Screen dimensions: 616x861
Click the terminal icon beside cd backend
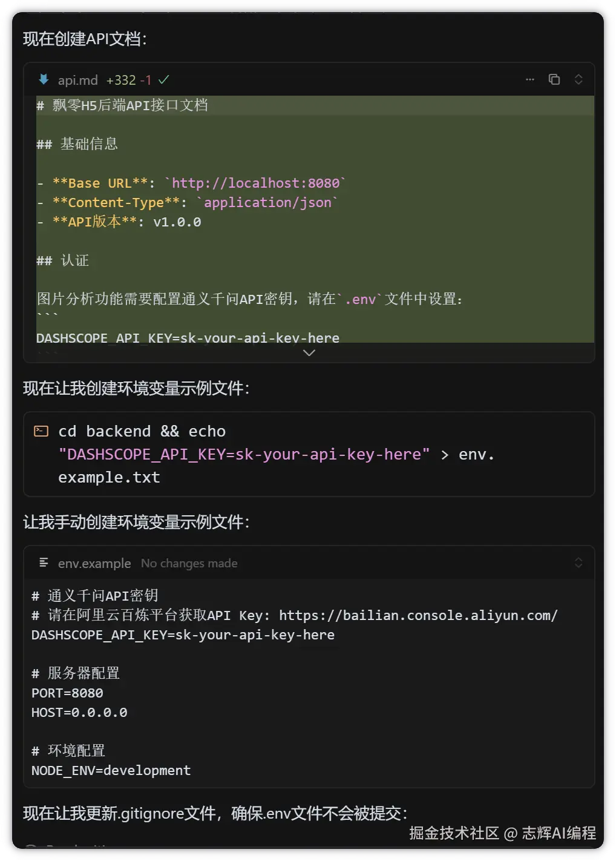pyautogui.click(x=41, y=431)
